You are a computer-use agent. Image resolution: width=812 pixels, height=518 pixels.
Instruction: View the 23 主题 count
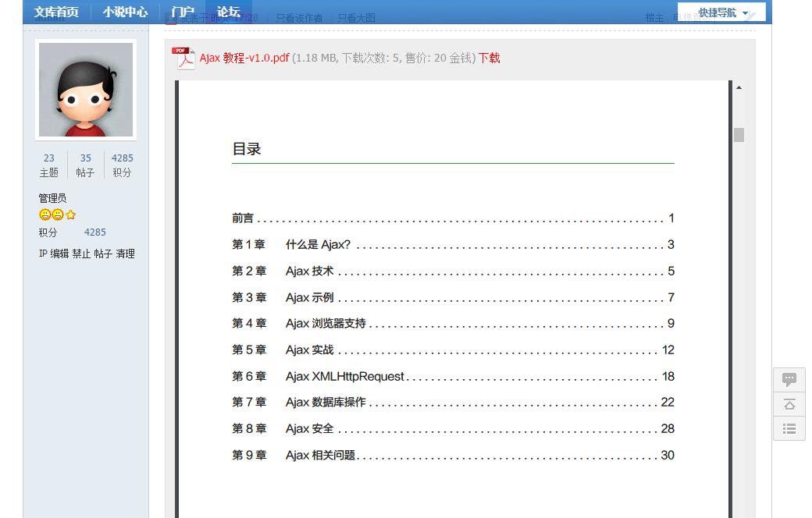pyautogui.click(x=49, y=165)
